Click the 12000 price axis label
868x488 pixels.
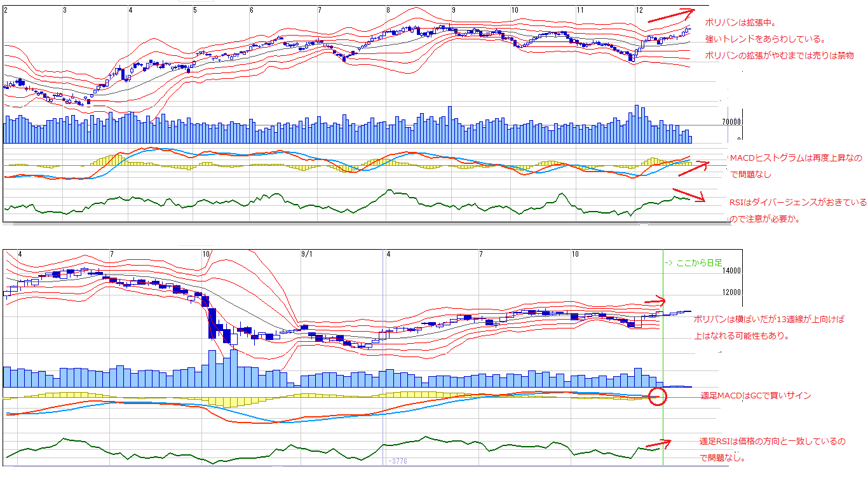[x=731, y=293]
